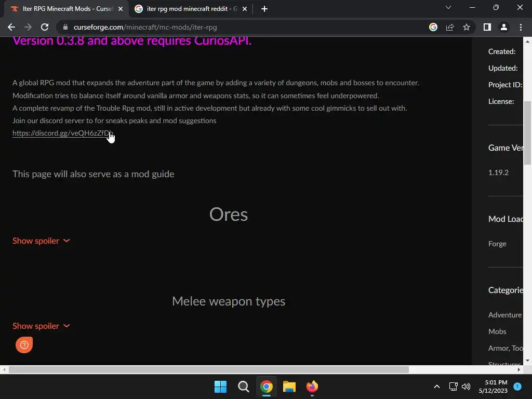Click scroll-down arrow of vertical scrollbar
The width and height of the screenshot is (532, 399).
[528, 361]
